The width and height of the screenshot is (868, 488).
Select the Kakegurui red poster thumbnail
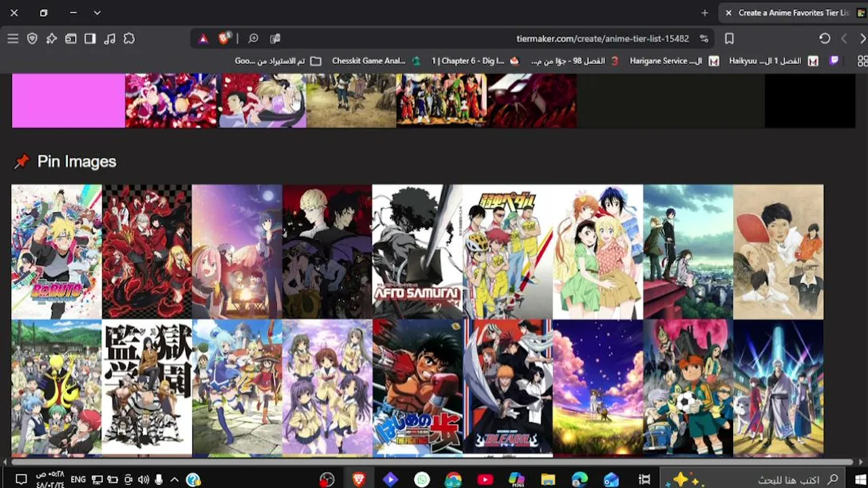pyautogui.click(x=146, y=251)
